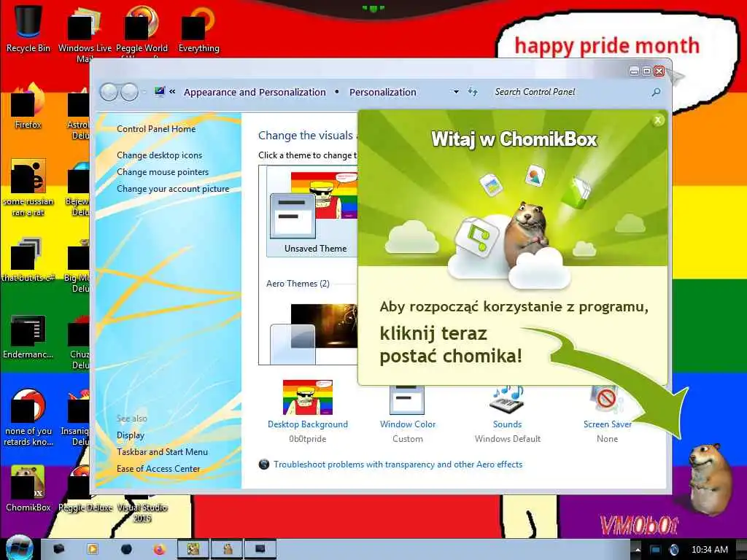Open Change your account picture link

(173, 189)
